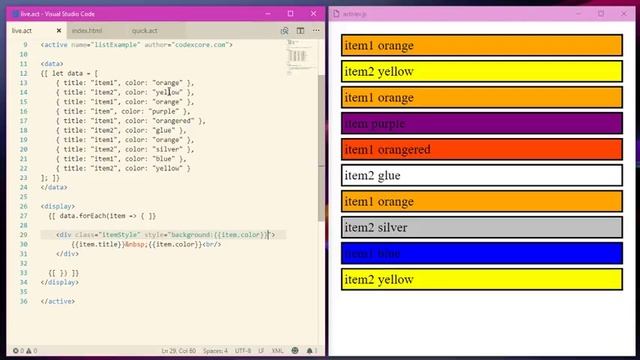The height and width of the screenshot is (360, 640).
Task: Minimize the Visual Studio Code window
Action: 268,13
